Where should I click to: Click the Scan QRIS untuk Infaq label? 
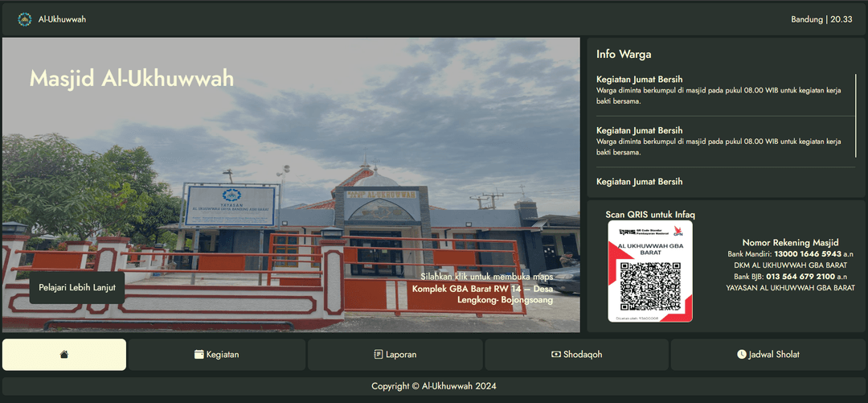click(650, 215)
